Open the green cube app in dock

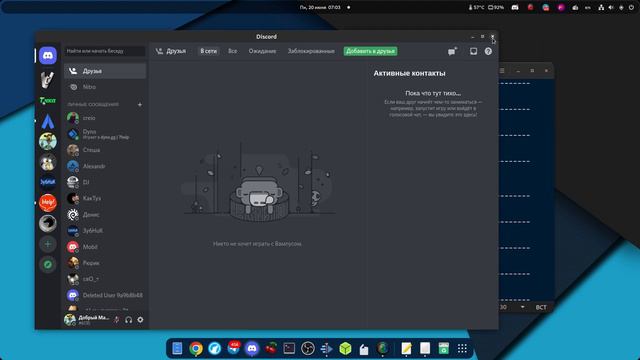click(345, 349)
